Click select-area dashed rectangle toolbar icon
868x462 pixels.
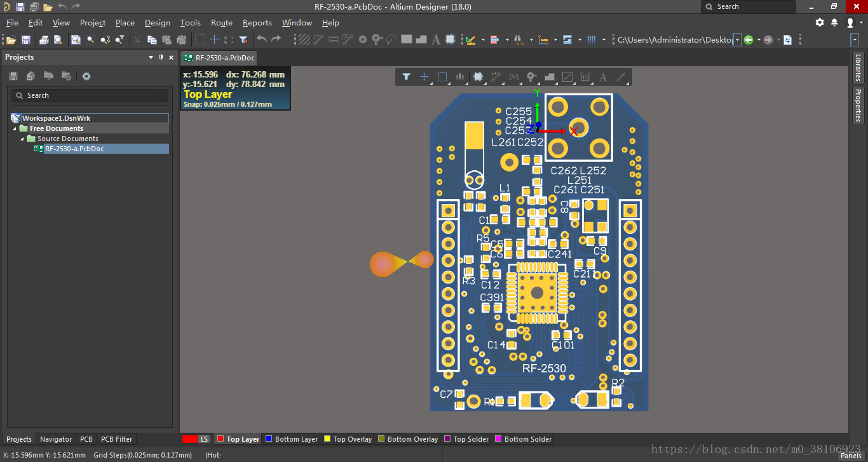200,40
